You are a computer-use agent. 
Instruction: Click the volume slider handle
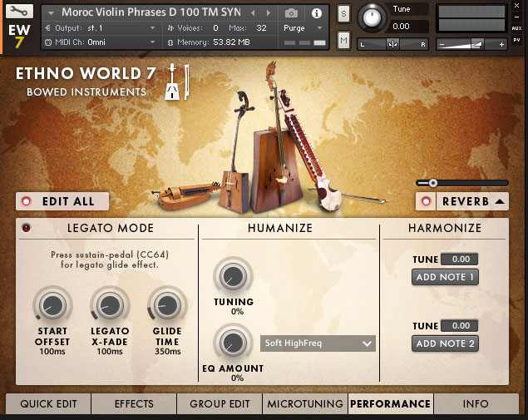tap(477, 44)
